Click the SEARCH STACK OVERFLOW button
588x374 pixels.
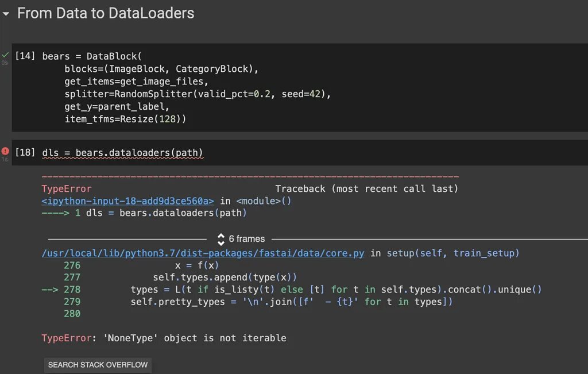(98, 365)
